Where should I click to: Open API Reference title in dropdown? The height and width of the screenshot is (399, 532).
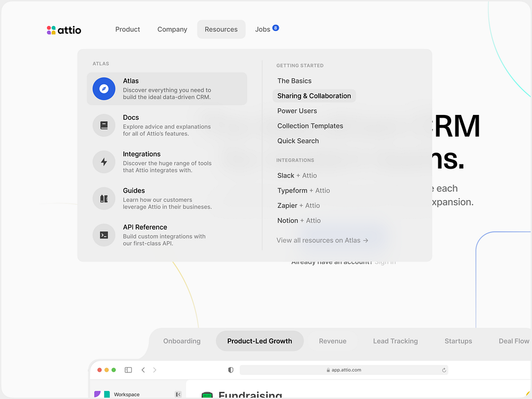pyautogui.click(x=145, y=227)
